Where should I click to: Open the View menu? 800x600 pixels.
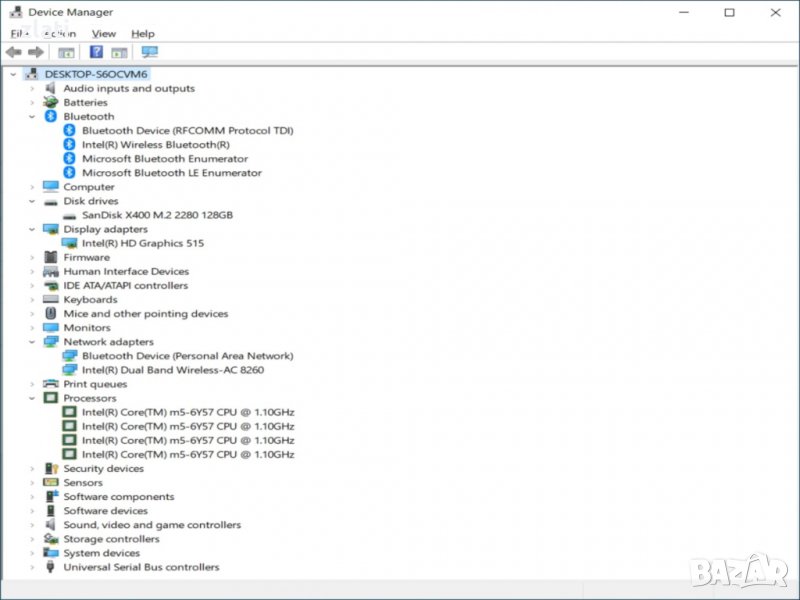tap(104, 34)
